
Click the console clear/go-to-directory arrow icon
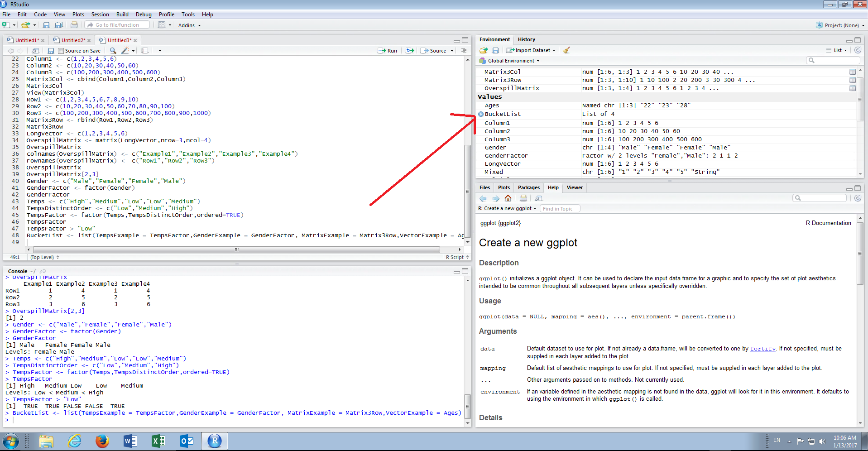coord(43,271)
